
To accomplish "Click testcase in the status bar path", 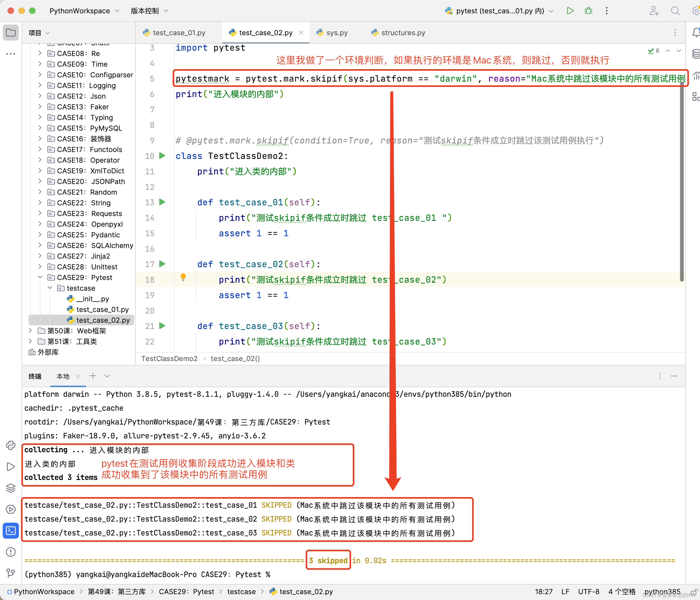I will (x=241, y=591).
